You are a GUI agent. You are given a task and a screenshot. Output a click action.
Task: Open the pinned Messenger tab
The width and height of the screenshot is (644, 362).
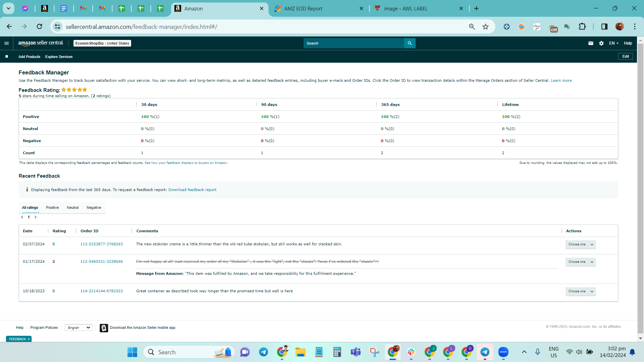point(25,8)
